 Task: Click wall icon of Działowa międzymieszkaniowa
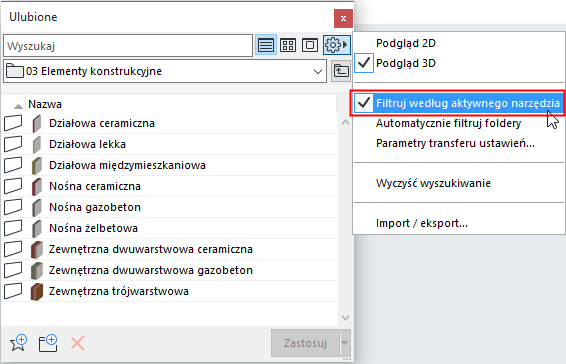click(36, 165)
